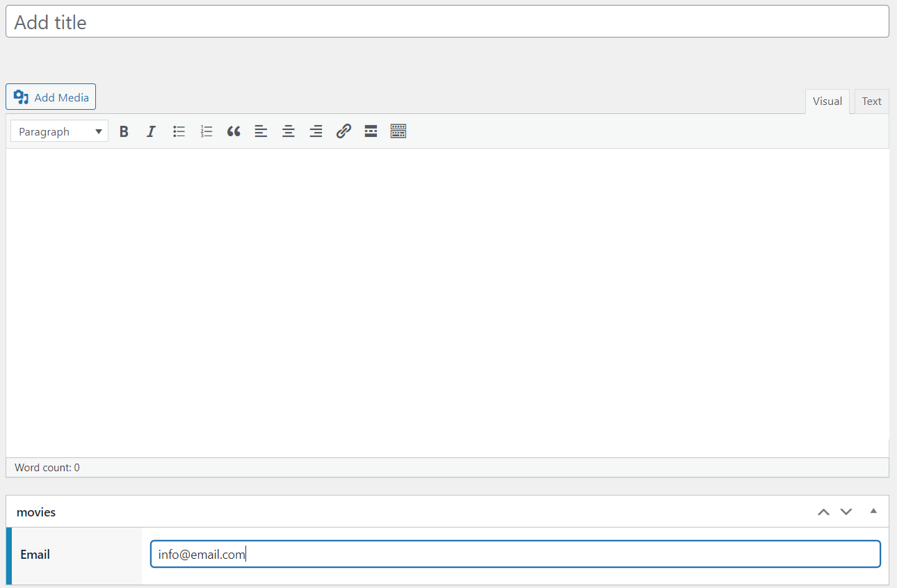Move the movies box down
Screen dimensions: 897x588
846,512
